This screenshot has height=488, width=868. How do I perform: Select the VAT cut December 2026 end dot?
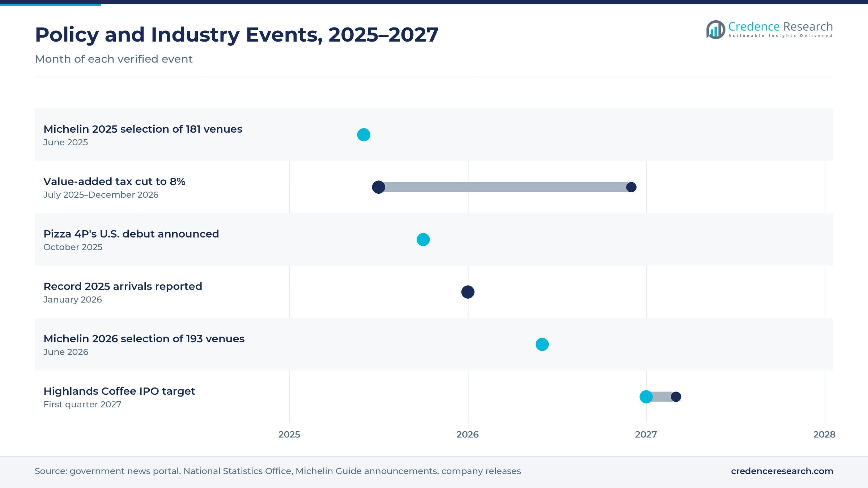[x=631, y=187]
